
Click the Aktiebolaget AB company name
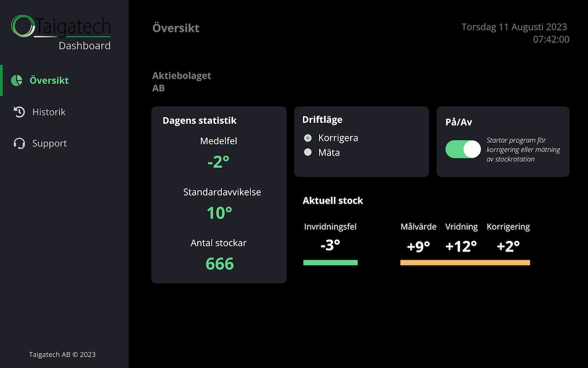point(182,82)
